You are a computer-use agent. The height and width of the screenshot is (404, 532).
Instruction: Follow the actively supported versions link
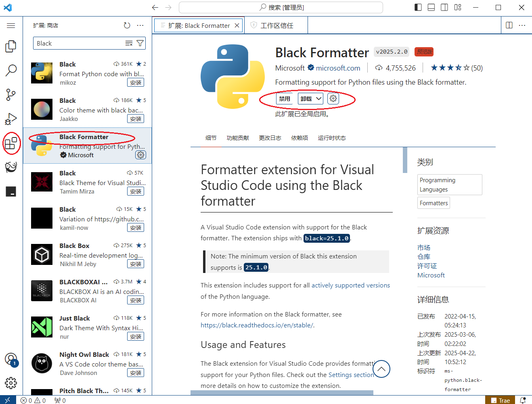[x=351, y=285]
